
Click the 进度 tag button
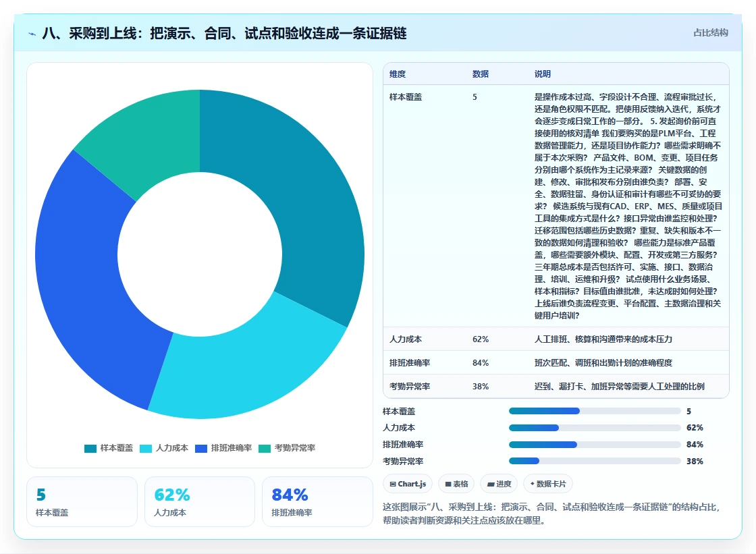click(x=499, y=484)
